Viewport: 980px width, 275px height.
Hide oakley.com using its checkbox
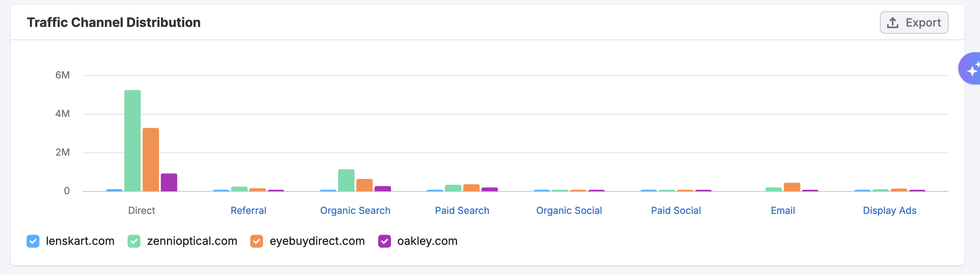(385, 241)
